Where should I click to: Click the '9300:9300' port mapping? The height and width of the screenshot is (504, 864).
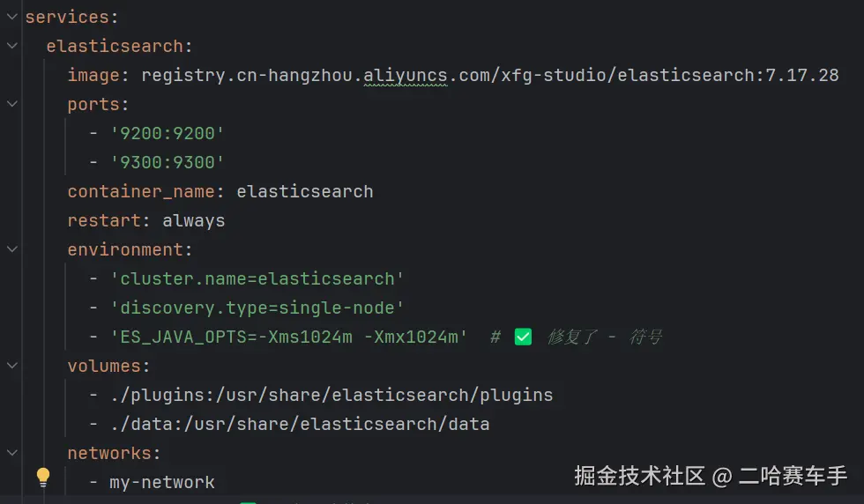[x=168, y=162]
